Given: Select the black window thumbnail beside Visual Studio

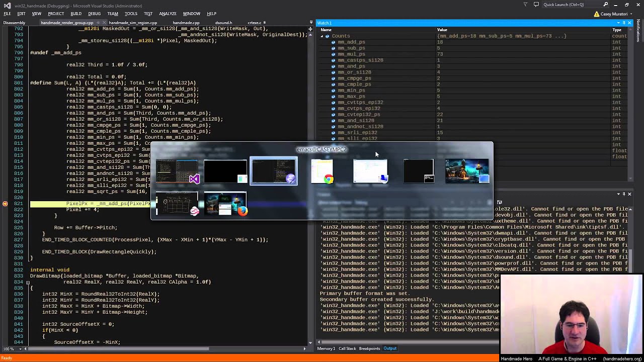Looking at the screenshot, I should click(x=225, y=171).
